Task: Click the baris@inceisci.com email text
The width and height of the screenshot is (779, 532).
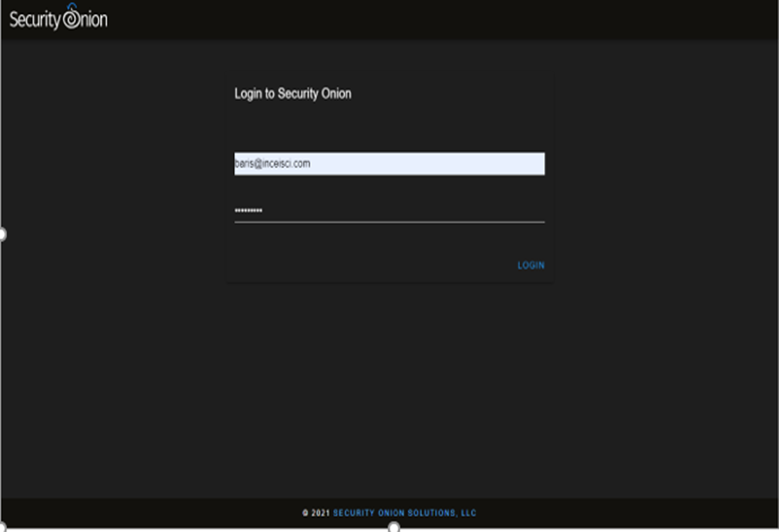Action: tap(272, 163)
